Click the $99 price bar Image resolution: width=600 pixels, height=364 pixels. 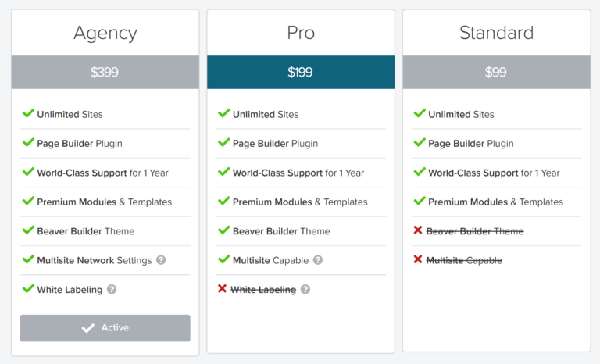click(x=496, y=73)
